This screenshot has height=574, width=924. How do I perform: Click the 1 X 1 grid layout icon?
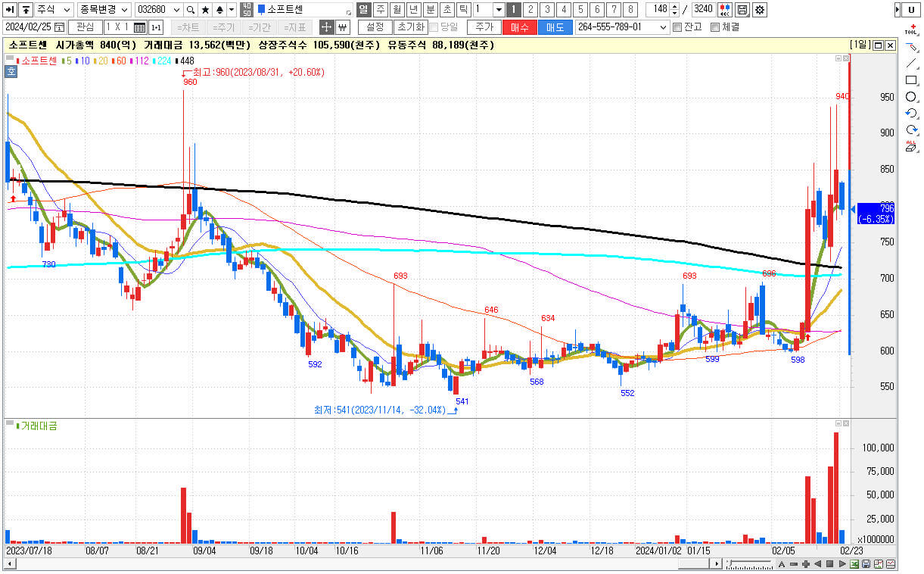(x=139, y=27)
